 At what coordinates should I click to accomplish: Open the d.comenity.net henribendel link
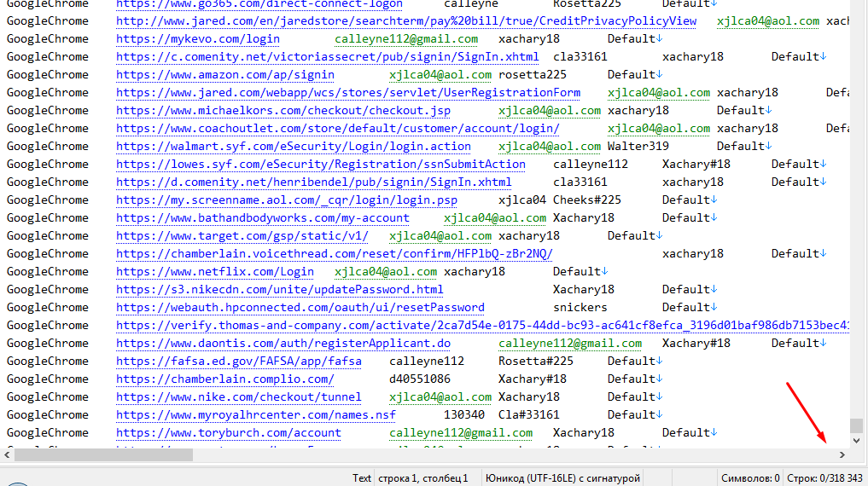click(x=314, y=182)
